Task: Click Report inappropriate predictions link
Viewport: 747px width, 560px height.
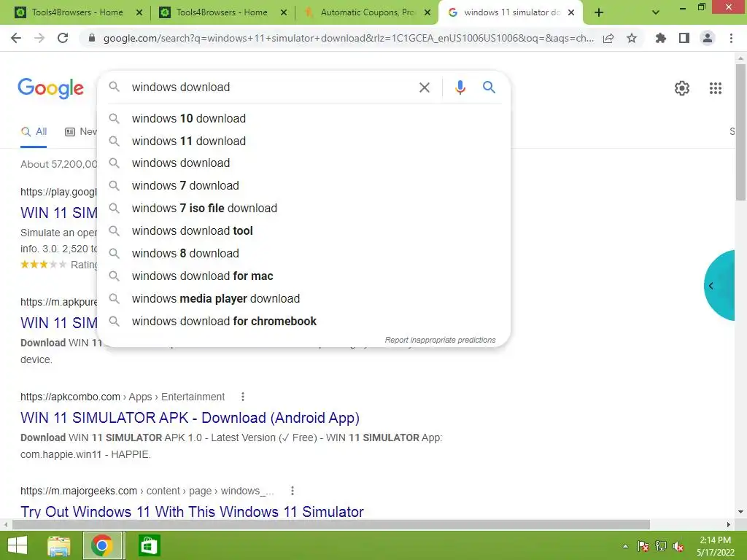Action: (440, 340)
